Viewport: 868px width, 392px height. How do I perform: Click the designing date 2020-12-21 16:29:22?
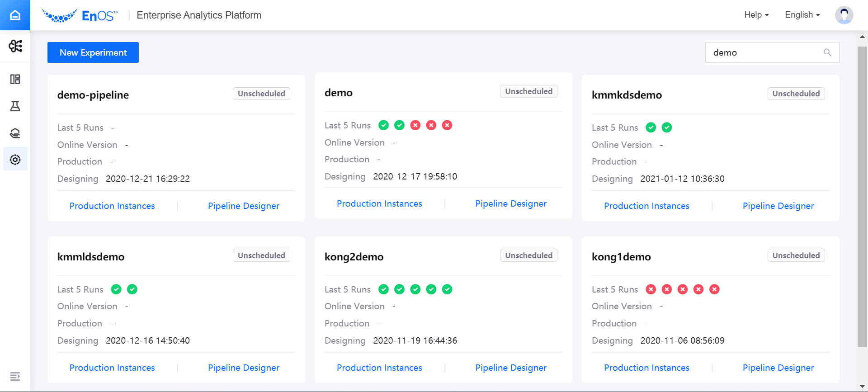coord(148,179)
